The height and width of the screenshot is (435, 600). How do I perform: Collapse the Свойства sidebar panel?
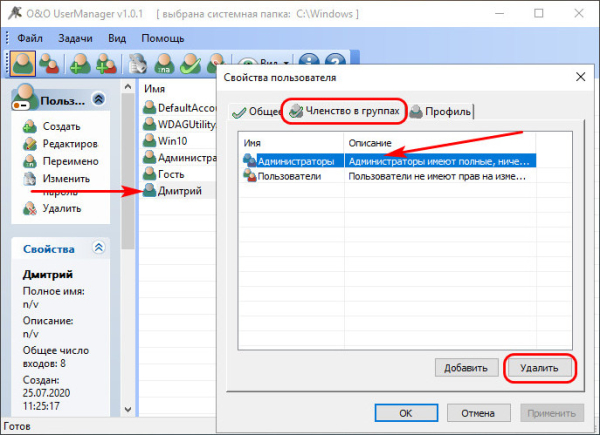pos(98,248)
